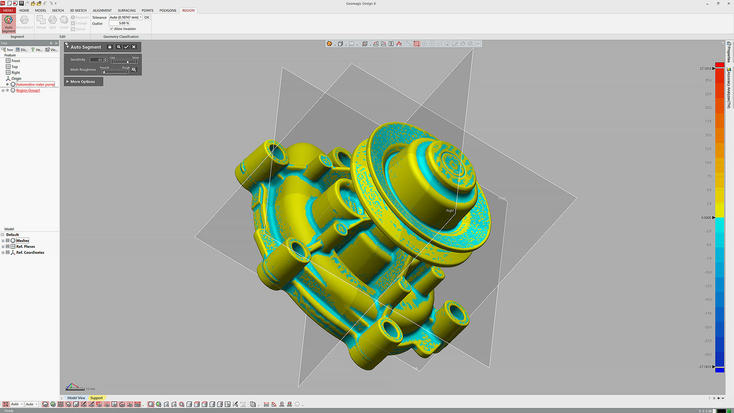
Task: Expand the Meshes node in Model tree
Action: coord(3,241)
